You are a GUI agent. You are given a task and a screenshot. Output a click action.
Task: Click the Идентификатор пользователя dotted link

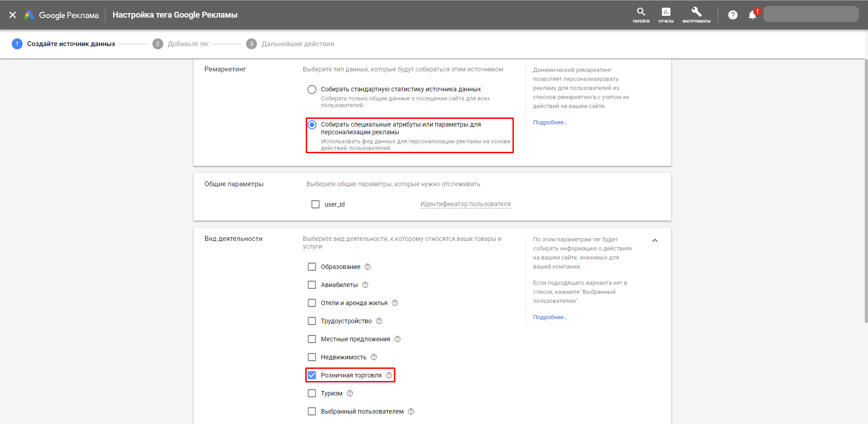tap(465, 204)
